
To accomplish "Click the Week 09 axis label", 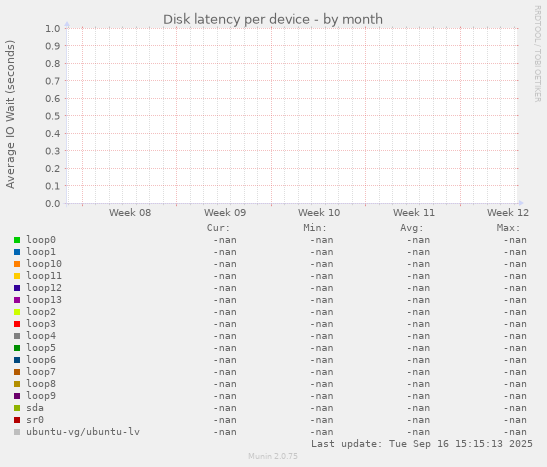I will [x=225, y=212].
